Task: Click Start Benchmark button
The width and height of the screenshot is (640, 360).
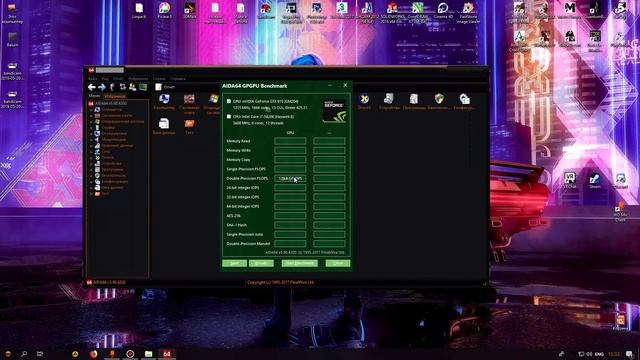Action: [x=300, y=263]
